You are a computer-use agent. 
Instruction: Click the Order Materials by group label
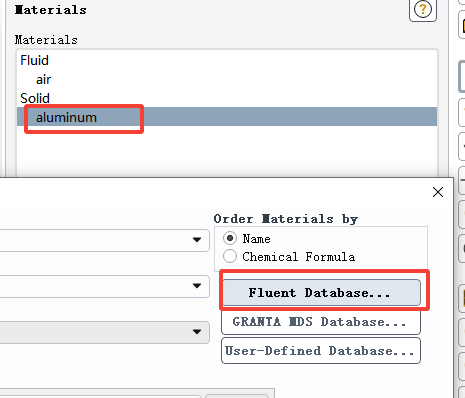pos(286,219)
